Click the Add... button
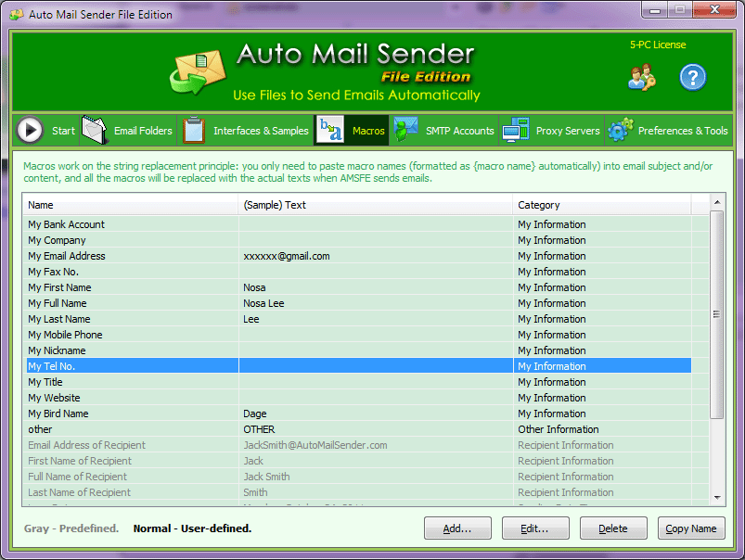Viewport: 745px width, 560px height. tap(457, 528)
